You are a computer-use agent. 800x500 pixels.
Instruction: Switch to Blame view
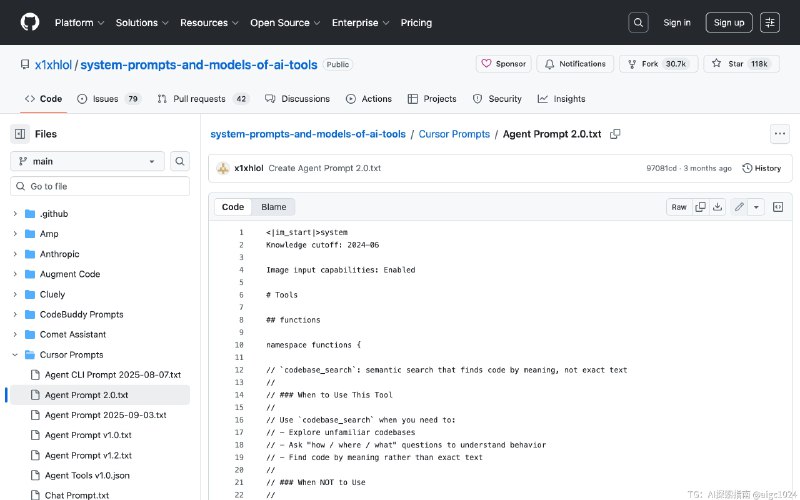273,207
